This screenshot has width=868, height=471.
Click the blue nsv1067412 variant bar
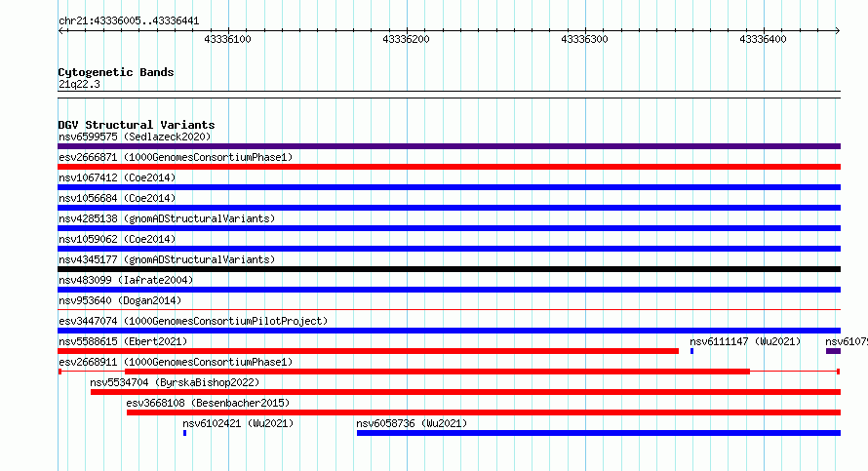tap(449, 187)
